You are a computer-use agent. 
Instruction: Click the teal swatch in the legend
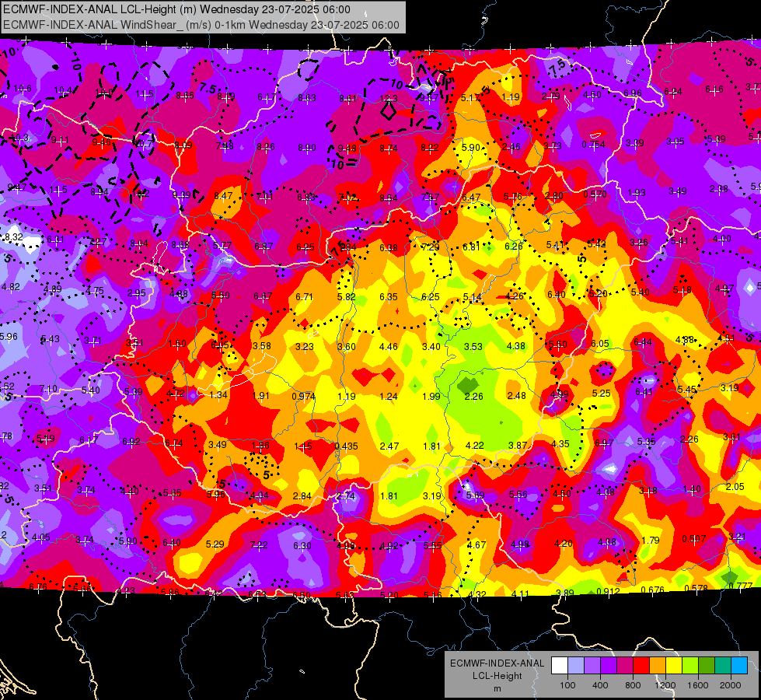(723, 666)
